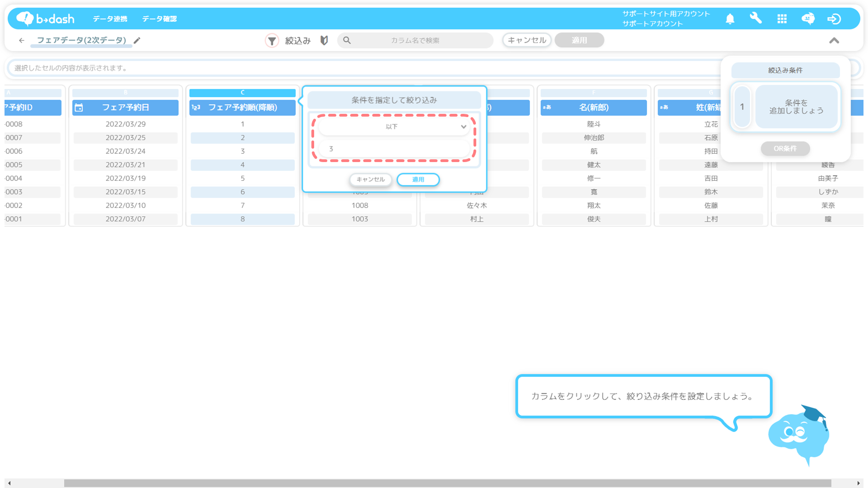
Task: Click cell 佐々木
Action: pos(477,205)
